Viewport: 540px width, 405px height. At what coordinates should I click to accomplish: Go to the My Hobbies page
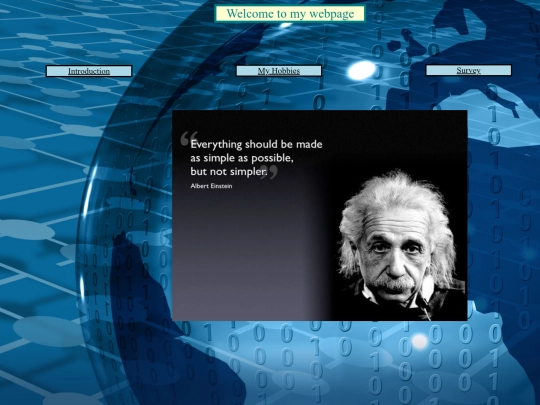pyautogui.click(x=279, y=71)
